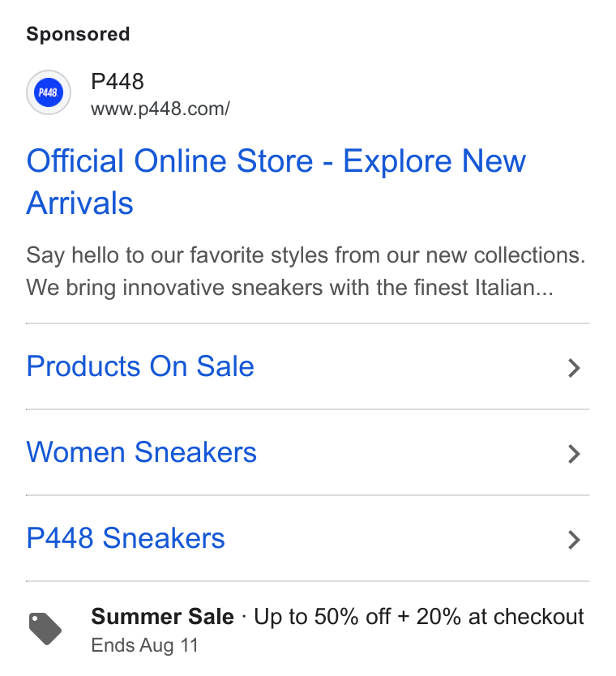Open the bold Summer Sale promotion text
Screen dimensions: 616x676
click(x=163, y=617)
